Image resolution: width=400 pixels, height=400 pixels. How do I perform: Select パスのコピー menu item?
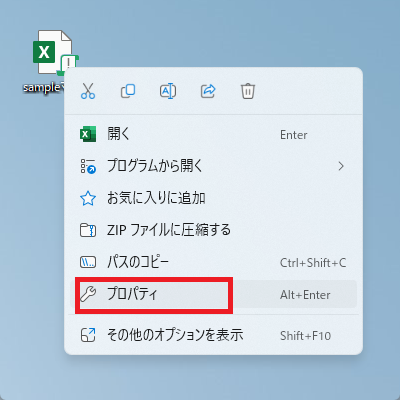213,262
